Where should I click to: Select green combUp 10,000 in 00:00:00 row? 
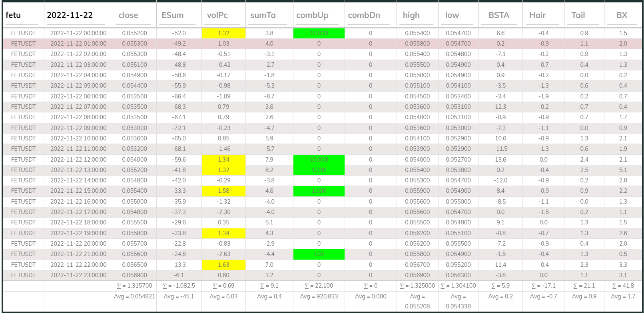[x=319, y=33]
